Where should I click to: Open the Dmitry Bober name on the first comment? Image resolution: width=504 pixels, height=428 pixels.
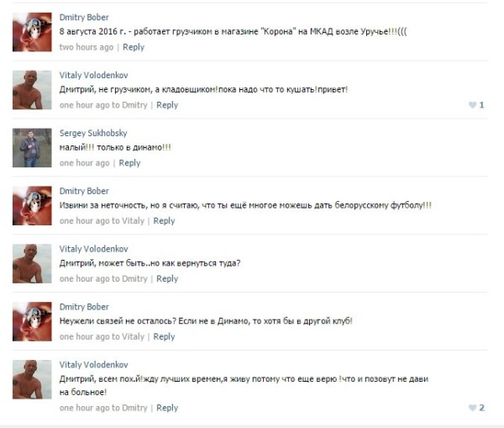[x=84, y=18]
